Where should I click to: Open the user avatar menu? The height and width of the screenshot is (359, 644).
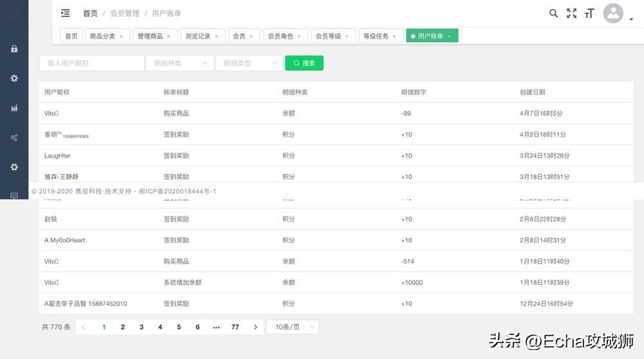coord(613,13)
